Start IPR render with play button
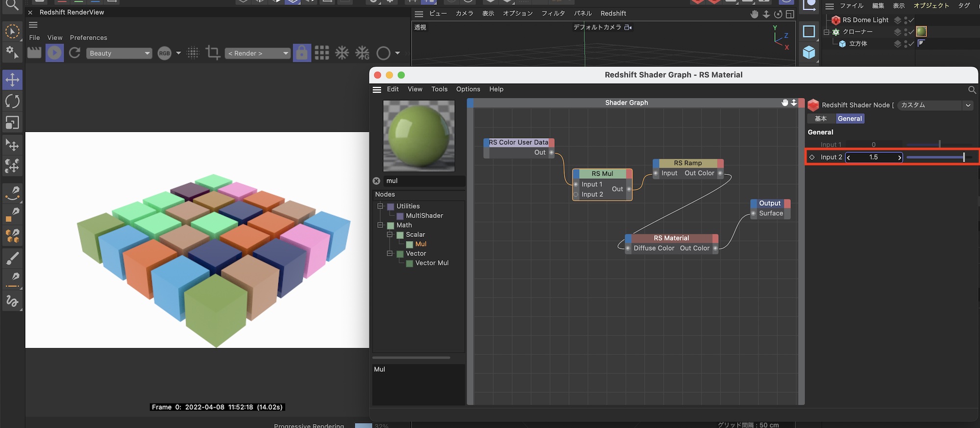Screen dimensions: 980x428 click(x=54, y=53)
